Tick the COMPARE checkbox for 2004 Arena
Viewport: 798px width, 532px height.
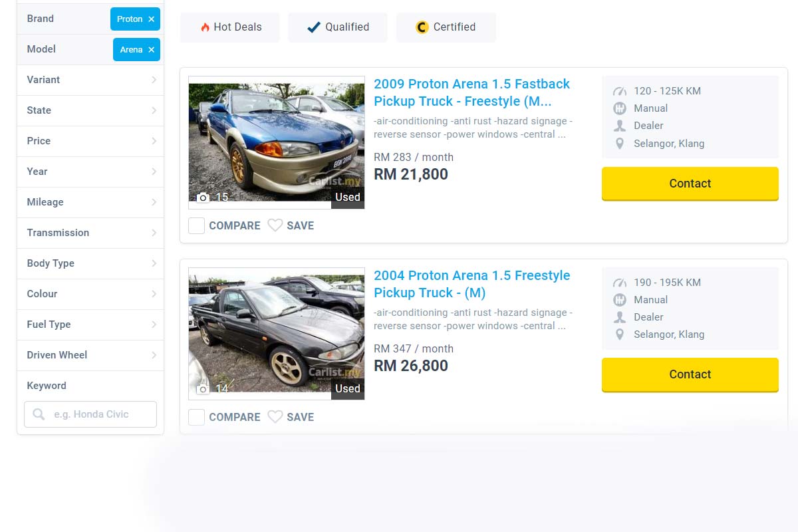pos(196,417)
